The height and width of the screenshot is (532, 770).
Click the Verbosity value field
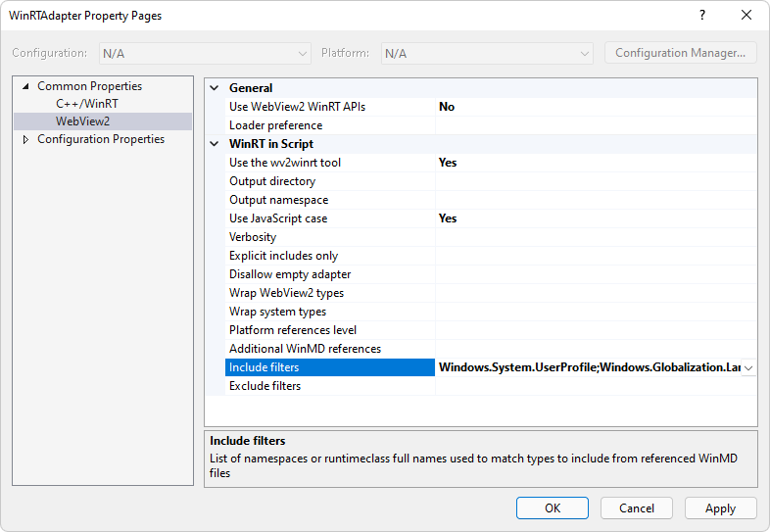[596, 237]
